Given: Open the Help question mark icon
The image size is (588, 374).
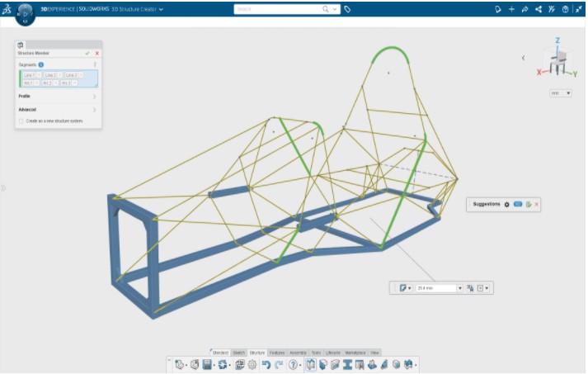Looking at the screenshot, I should (x=293, y=364).
